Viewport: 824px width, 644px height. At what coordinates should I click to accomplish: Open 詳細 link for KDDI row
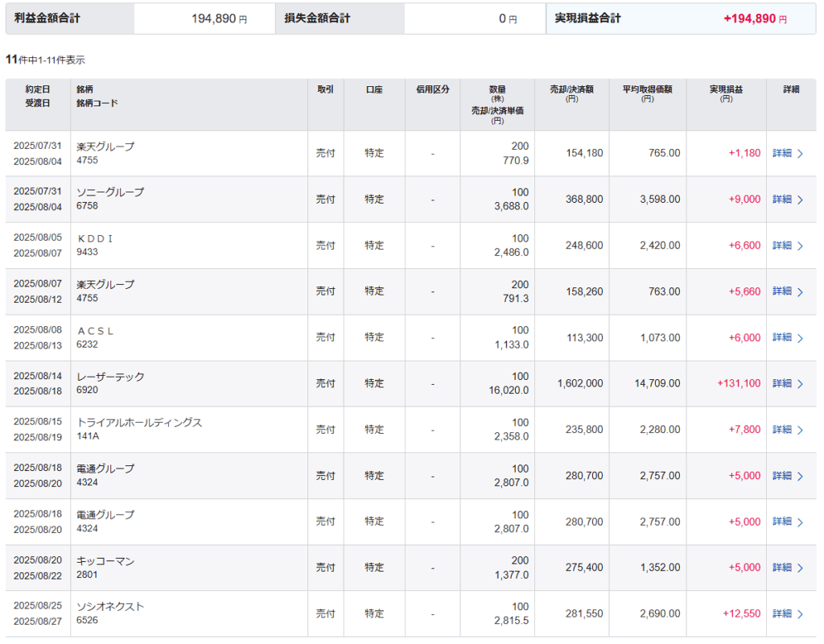[x=788, y=246]
